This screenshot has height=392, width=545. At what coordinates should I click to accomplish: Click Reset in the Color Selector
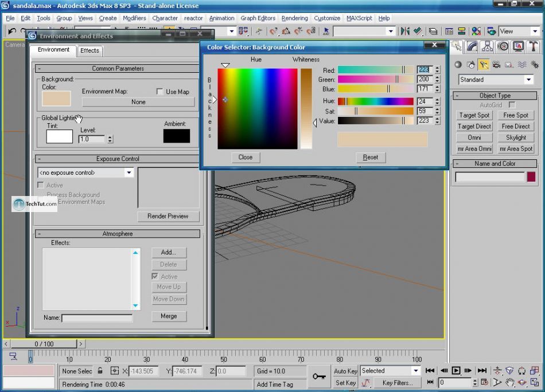coord(371,157)
